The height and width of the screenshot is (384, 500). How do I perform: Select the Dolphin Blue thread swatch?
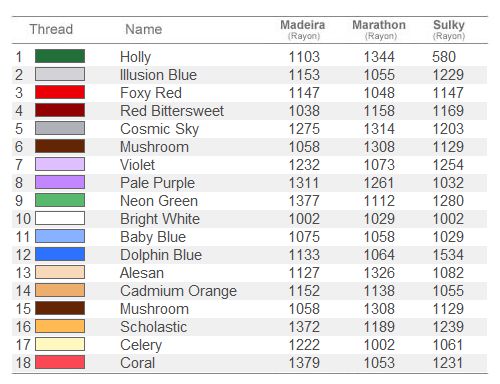(x=60, y=254)
